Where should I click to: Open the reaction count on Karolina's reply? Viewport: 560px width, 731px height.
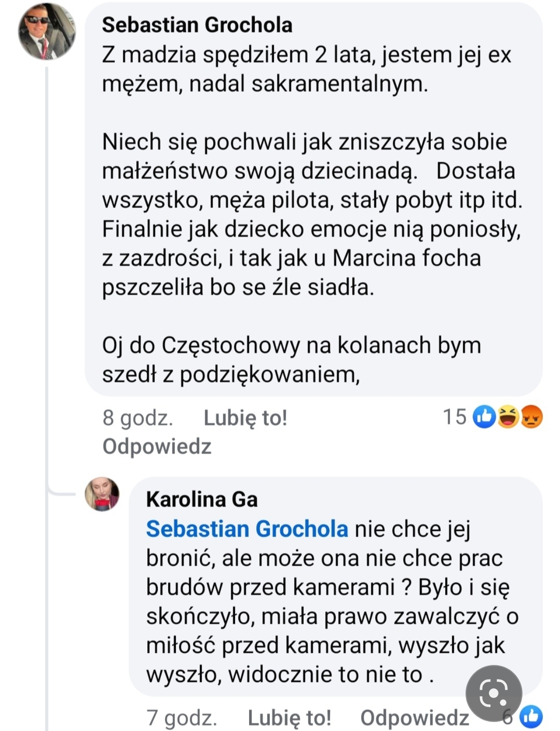click(509, 717)
